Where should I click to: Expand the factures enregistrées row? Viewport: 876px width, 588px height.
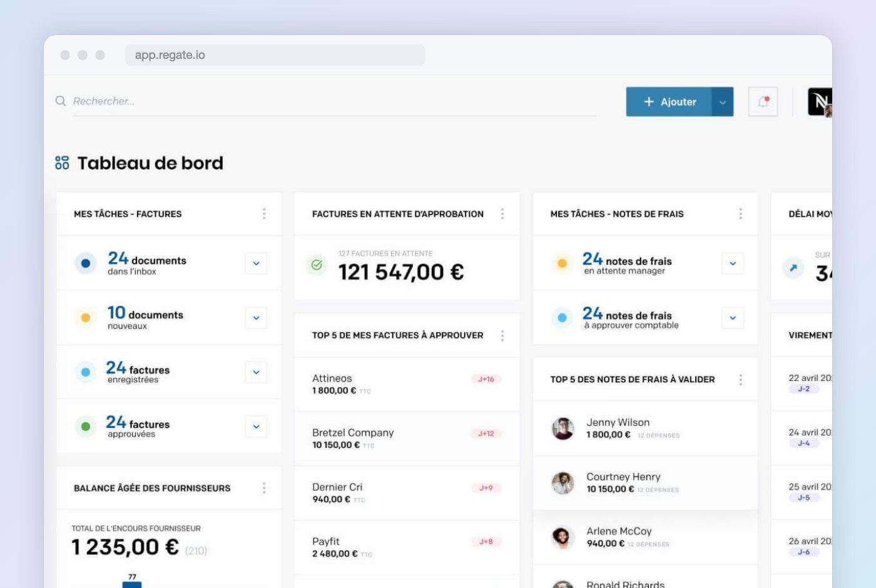pos(256,372)
